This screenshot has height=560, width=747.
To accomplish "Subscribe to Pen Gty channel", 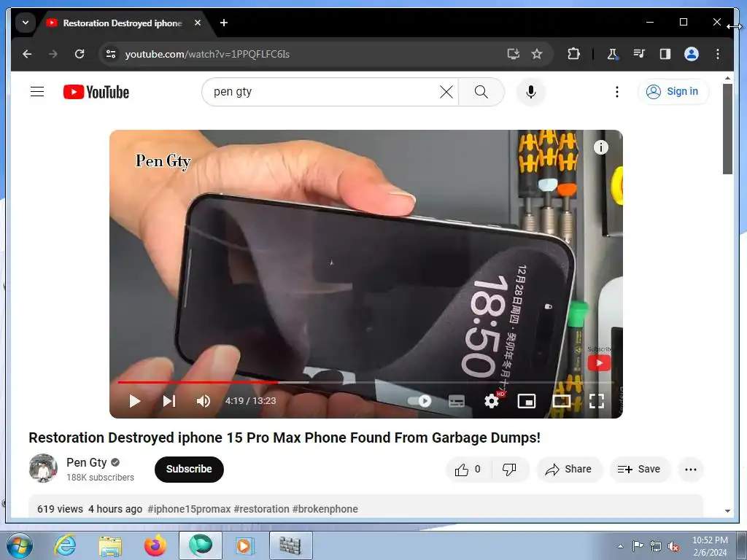I will (x=189, y=469).
